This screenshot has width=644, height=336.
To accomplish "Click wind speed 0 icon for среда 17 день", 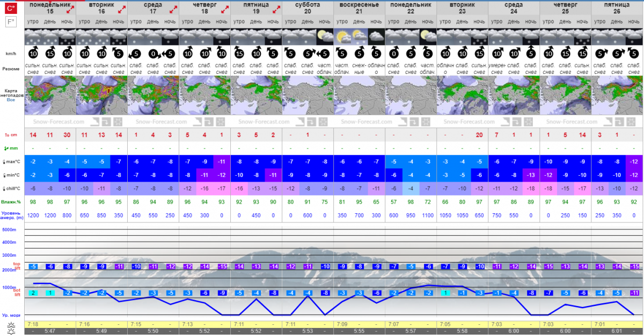I will coord(153,54).
